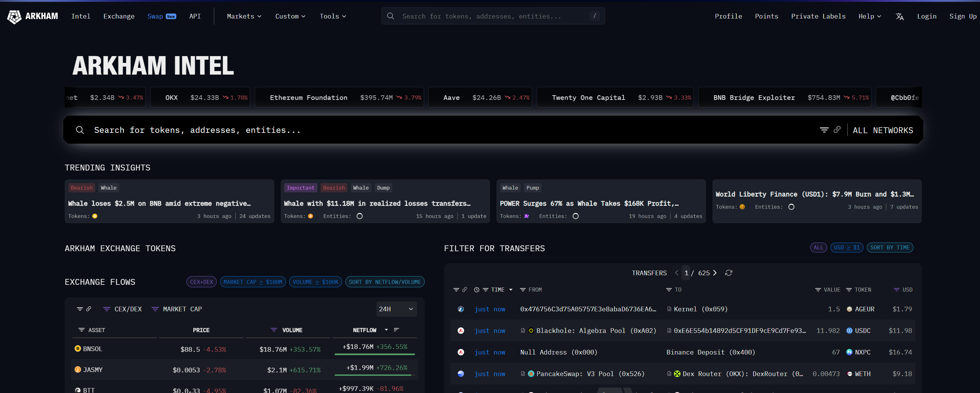This screenshot has height=393, width=980.
Task: Expand the Tools dropdown menu
Action: click(x=333, y=16)
